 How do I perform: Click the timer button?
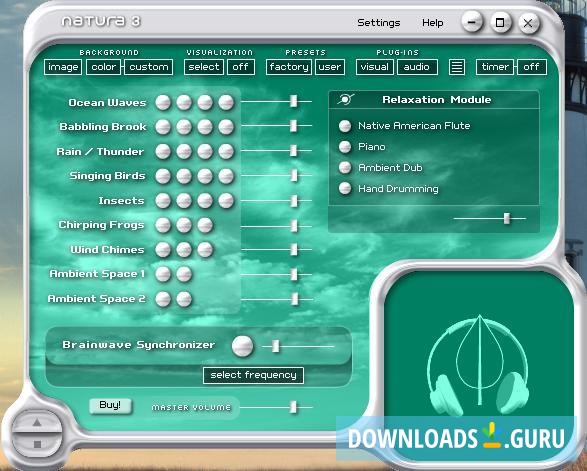495,67
